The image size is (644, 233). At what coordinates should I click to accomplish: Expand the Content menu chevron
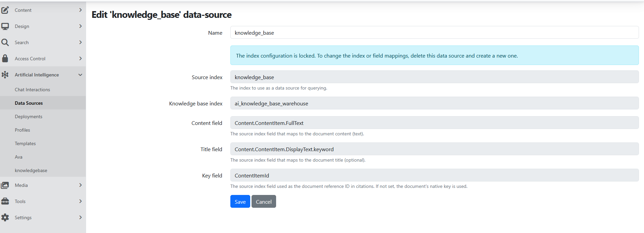pos(80,10)
